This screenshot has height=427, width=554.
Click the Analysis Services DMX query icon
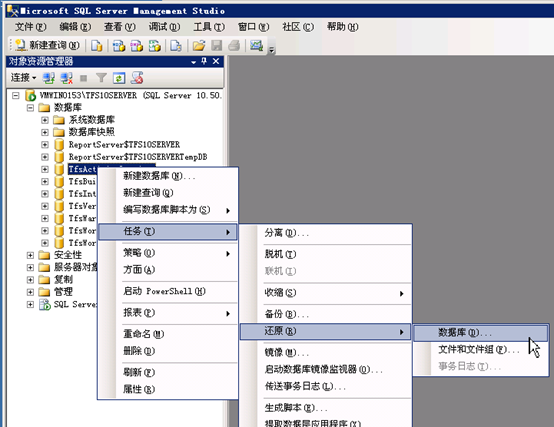point(137,46)
